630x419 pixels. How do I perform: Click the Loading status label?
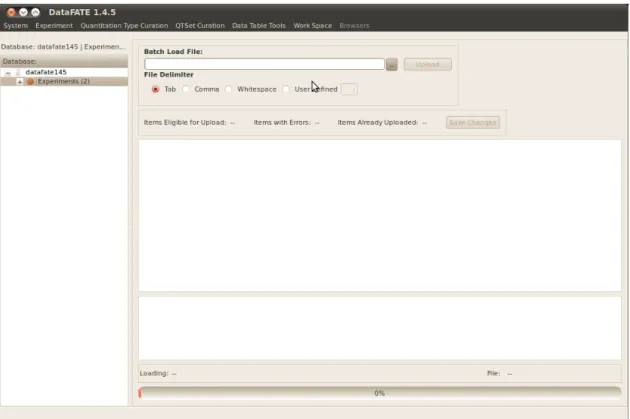154,373
